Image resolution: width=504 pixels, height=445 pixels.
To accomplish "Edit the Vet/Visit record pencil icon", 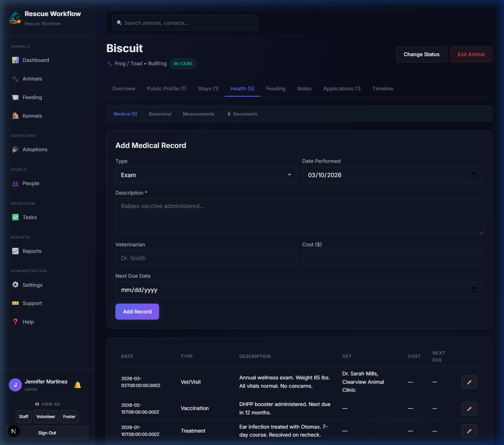I will [x=469, y=382].
